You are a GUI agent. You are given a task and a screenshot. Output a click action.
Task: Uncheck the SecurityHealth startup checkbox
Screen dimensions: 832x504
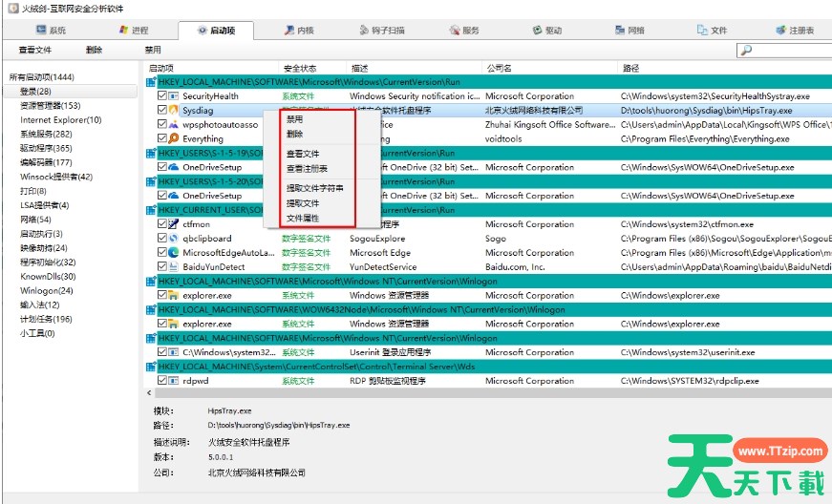(x=162, y=96)
